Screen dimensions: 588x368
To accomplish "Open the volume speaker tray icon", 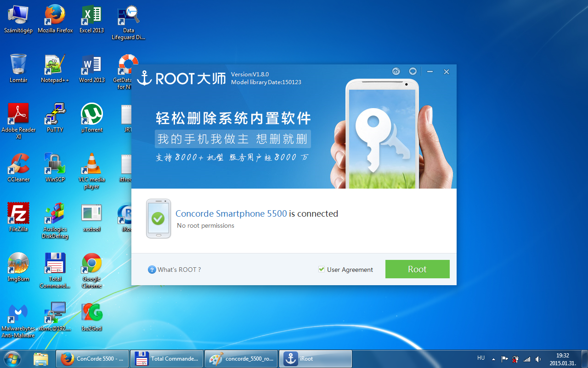I will [x=538, y=359].
